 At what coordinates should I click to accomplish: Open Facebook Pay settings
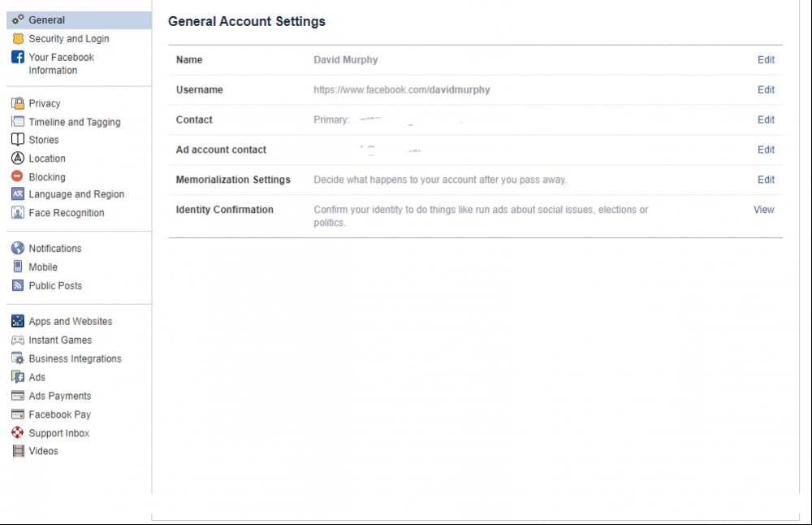click(x=59, y=414)
